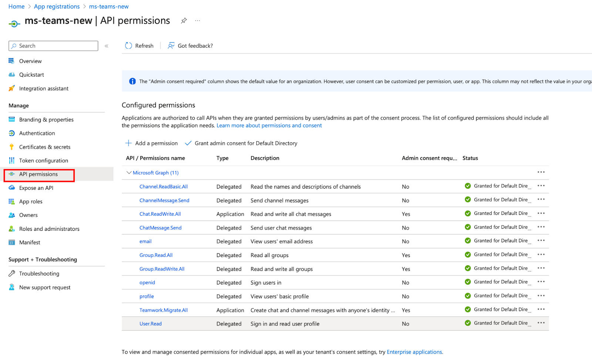The image size is (592, 364).
Task: Click the Home breadcrumb link
Action: tap(16, 7)
